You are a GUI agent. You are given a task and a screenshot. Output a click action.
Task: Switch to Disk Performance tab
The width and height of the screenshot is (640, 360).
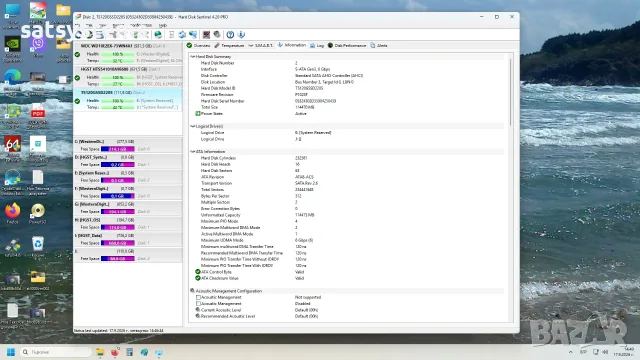click(x=347, y=45)
